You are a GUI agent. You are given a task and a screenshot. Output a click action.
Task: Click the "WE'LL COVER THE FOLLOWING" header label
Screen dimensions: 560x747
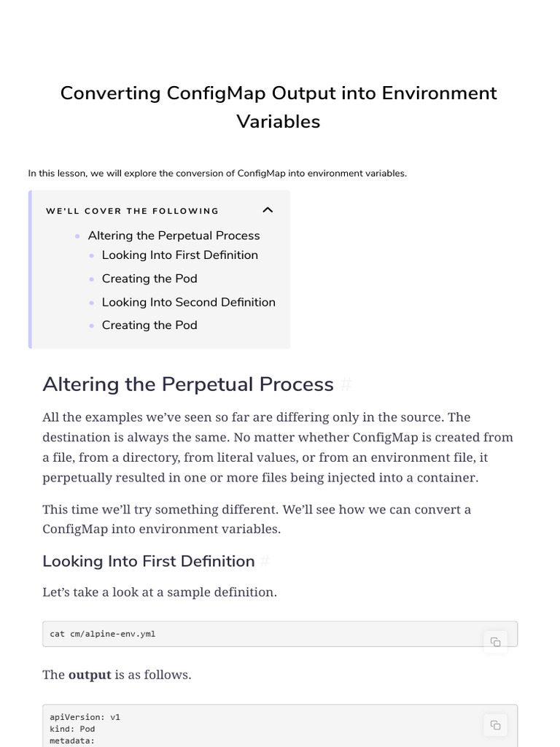click(132, 212)
